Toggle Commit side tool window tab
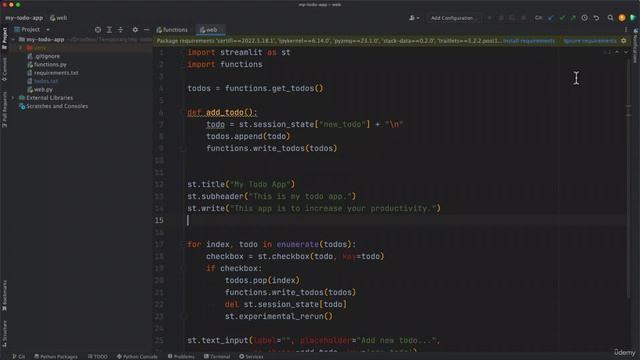This screenshot has width=640, height=360. 4,69
